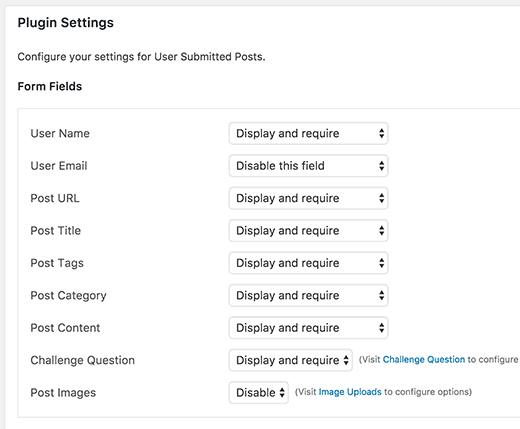Click the Post URL dropdown arrows
Viewport: 520px width, 429px height.
(382, 198)
